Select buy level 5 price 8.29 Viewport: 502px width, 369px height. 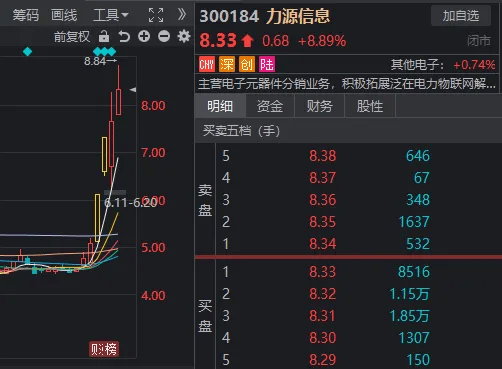[x=322, y=360]
